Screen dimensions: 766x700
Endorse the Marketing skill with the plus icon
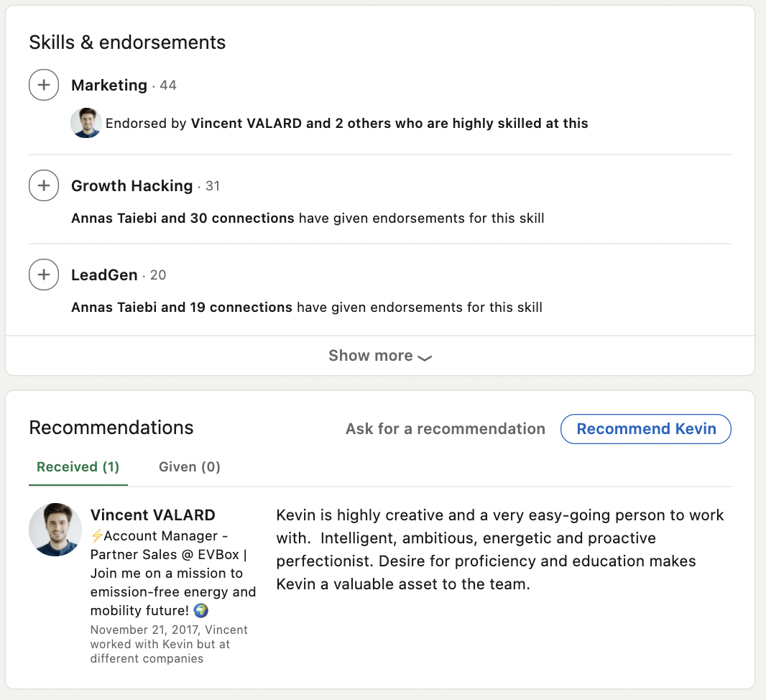[44, 85]
